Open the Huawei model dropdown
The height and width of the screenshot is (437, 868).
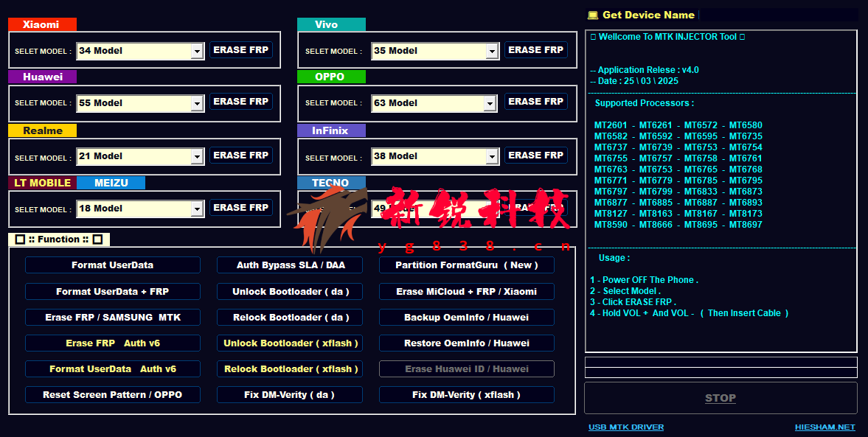(198, 103)
